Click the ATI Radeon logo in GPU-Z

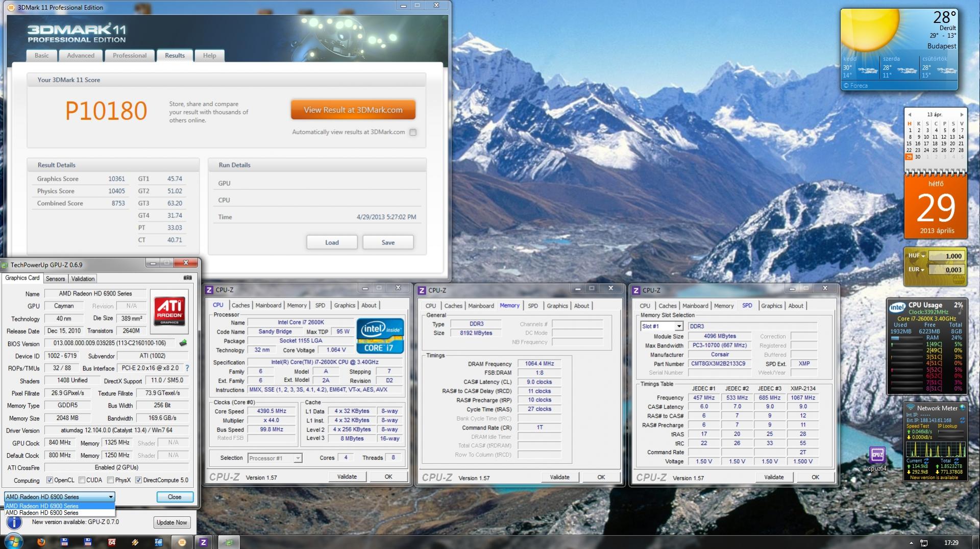[169, 312]
